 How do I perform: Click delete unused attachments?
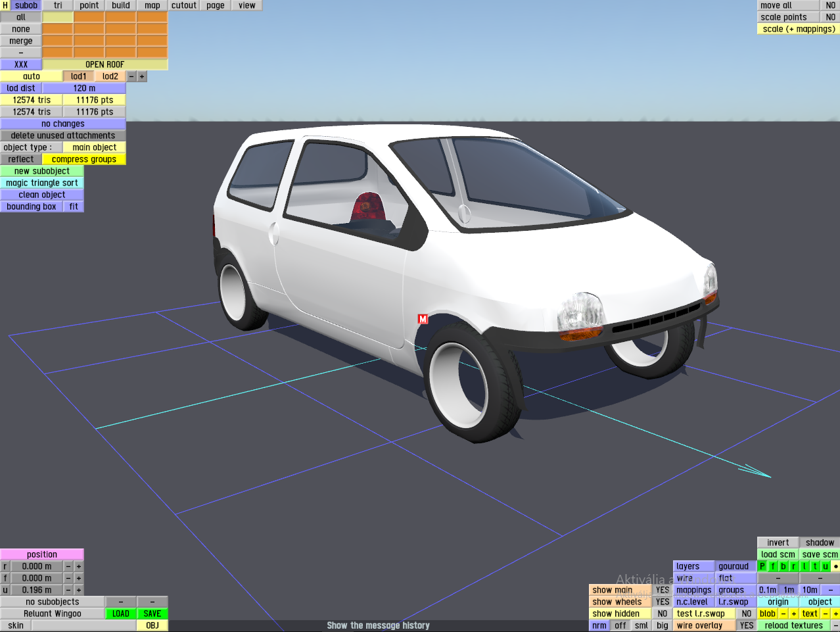(63, 135)
